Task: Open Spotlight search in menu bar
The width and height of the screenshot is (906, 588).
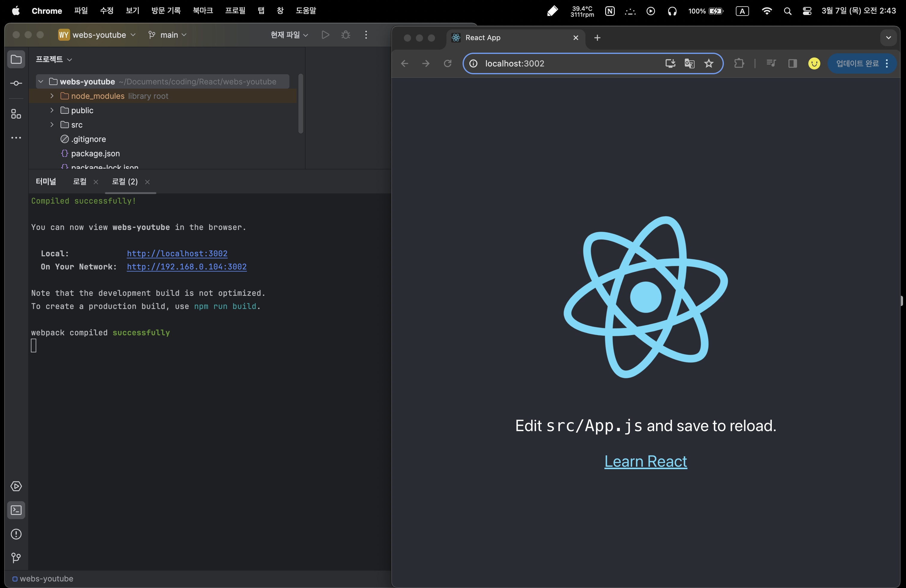Action: tap(788, 11)
